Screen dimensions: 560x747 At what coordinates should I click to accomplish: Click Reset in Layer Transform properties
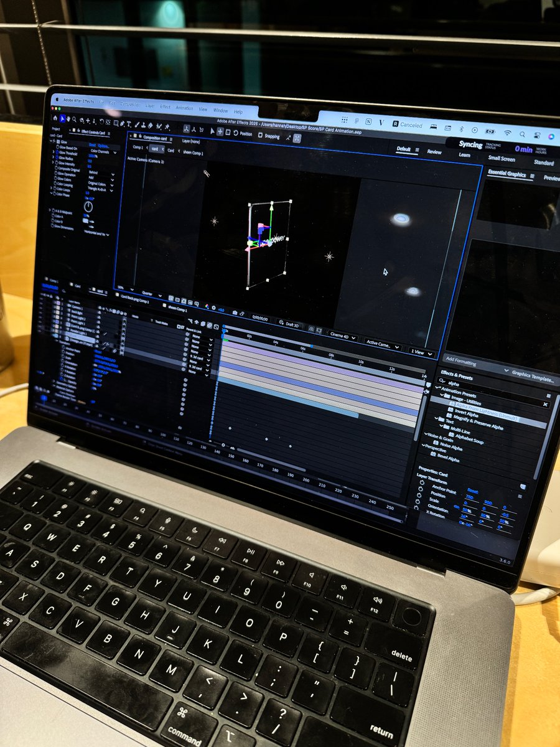(473, 491)
